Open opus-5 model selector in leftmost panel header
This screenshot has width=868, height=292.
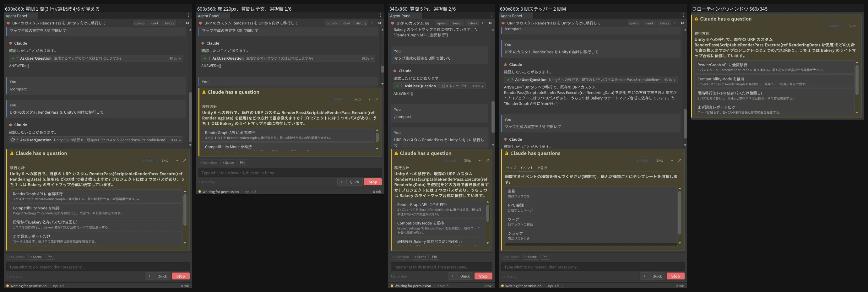click(139, 23)
